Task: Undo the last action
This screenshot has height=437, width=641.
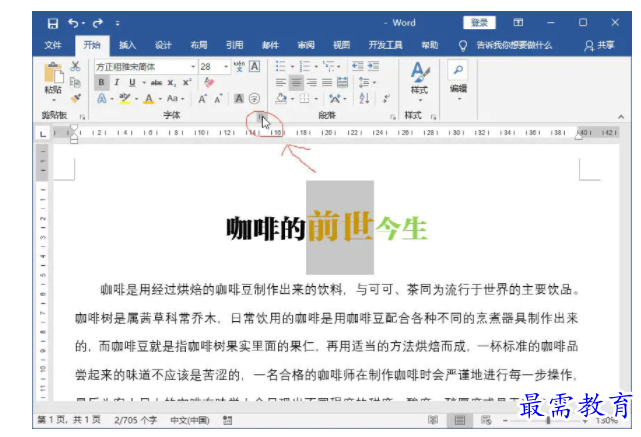Action: [74, 23]
